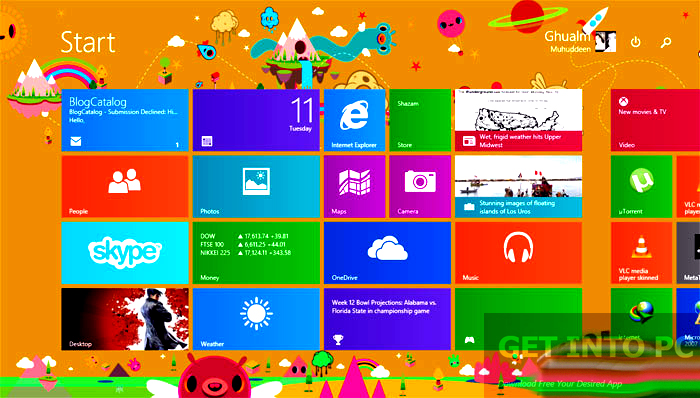Open the Money tile with DOW figures
The image size is (700, 398).
pos(256,253)
